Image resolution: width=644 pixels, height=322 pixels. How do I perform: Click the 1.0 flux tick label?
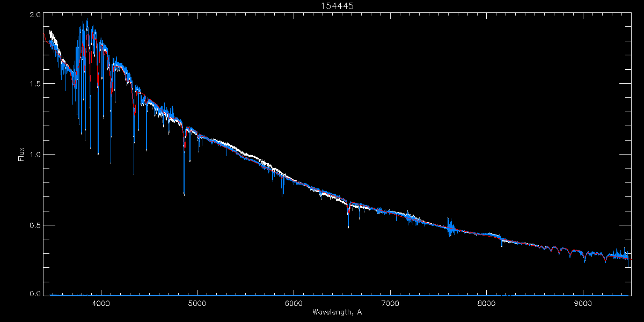tap(35, 155)
